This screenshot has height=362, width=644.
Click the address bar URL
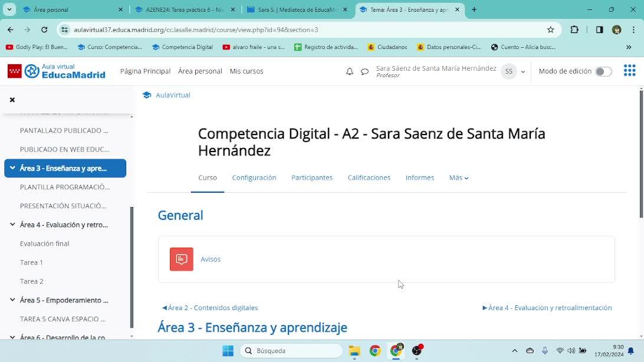click(196, 29)
